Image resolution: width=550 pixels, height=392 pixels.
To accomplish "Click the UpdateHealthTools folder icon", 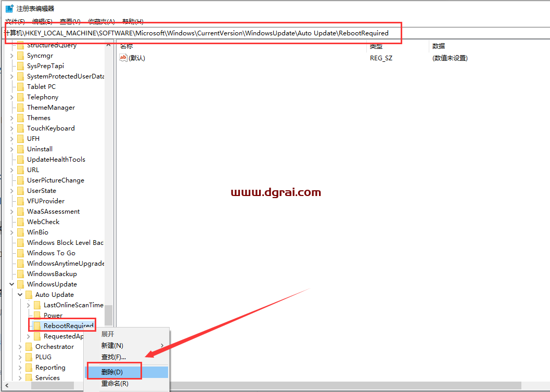I will pos(20,160).
